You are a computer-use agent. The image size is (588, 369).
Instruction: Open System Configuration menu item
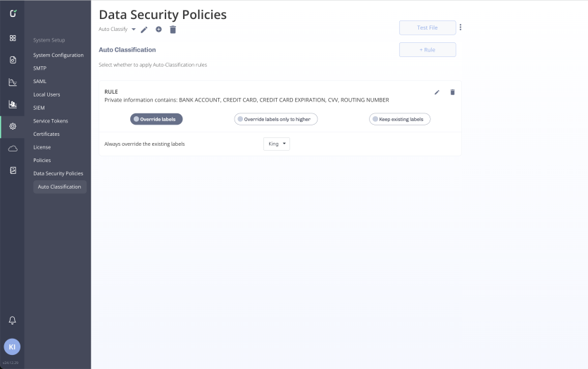tap(58, 55)
